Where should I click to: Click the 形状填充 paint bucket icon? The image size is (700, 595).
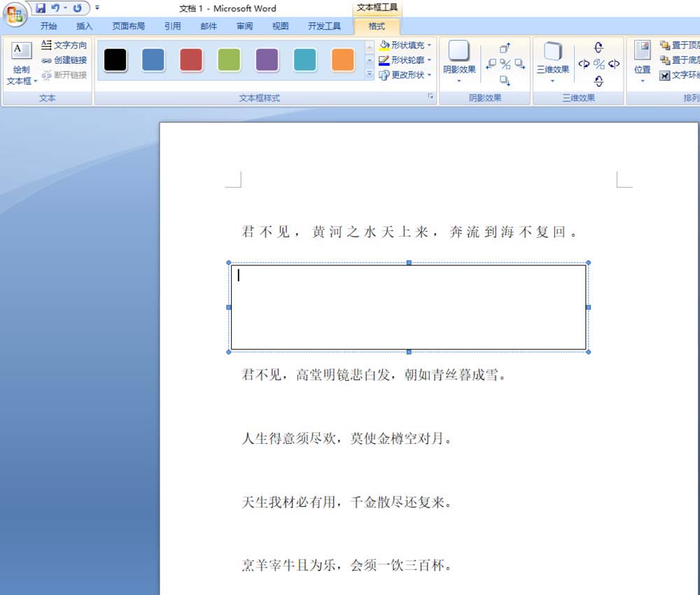(384, 45)
